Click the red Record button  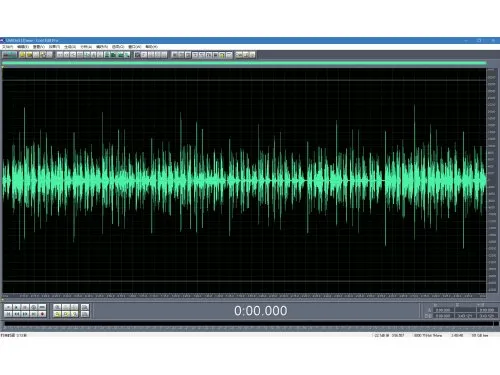[42, 314]
